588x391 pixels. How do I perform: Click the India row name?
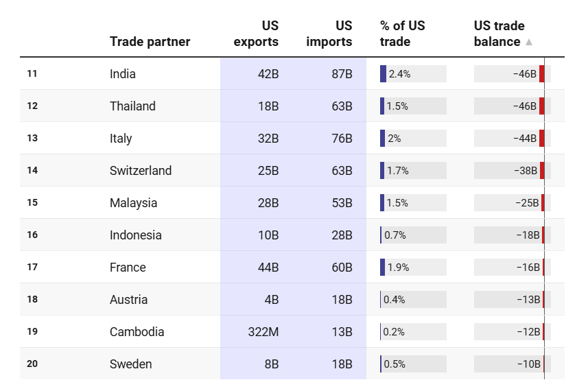tap(123, 74)
